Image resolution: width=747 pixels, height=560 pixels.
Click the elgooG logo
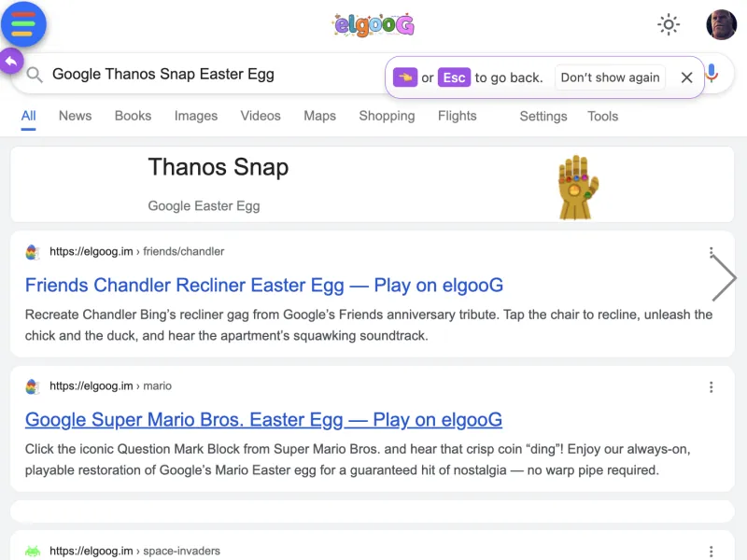tap(373, 25)
